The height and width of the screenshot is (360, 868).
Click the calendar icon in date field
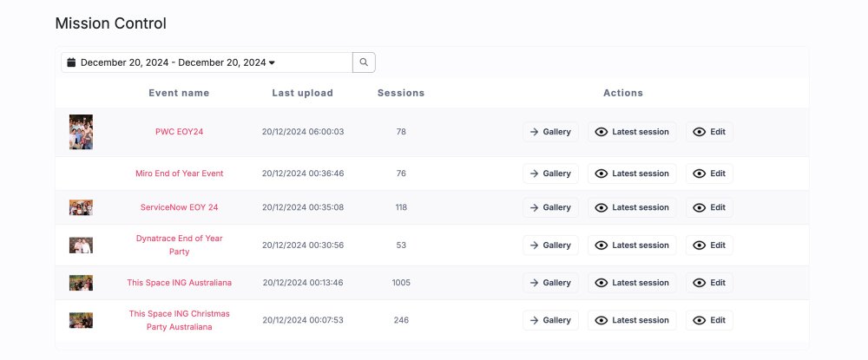click(x=72, y=62)
